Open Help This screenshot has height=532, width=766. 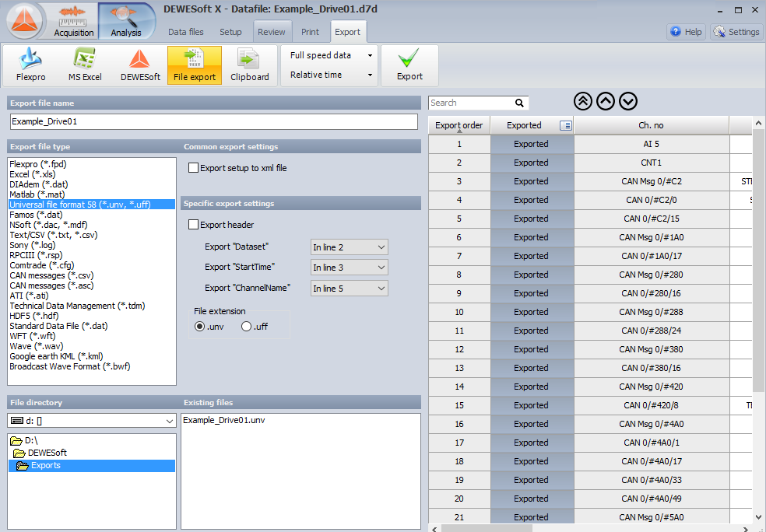(687, 32)
